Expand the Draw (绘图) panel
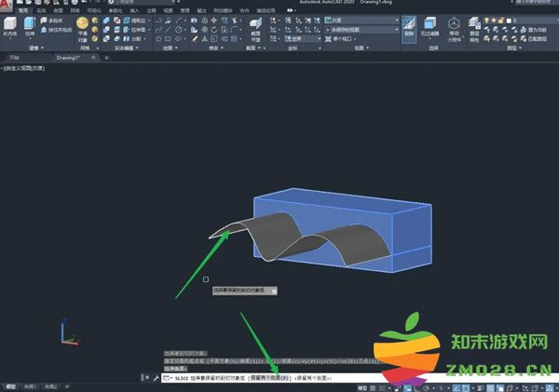This screenshot has width=559, height=392. coord(170,47)
